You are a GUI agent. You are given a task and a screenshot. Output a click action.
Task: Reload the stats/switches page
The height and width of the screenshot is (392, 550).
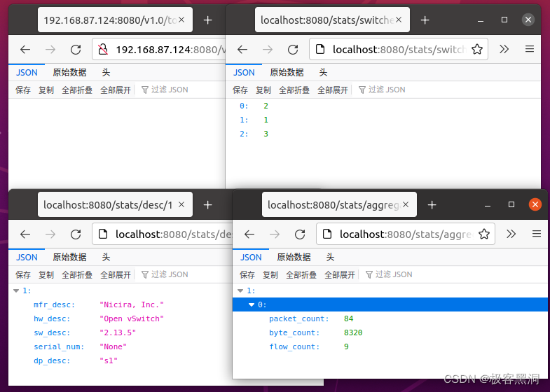293,50
